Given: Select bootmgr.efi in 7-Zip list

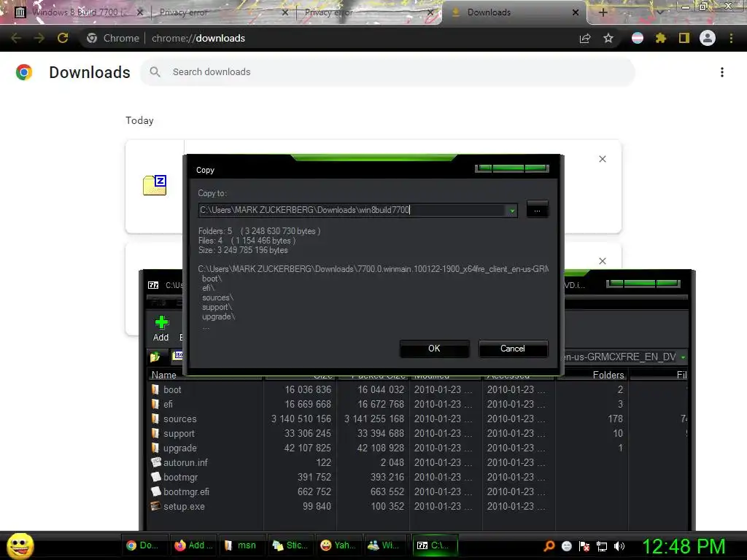Looking at the screenshot, I should [x=186, y=492].
